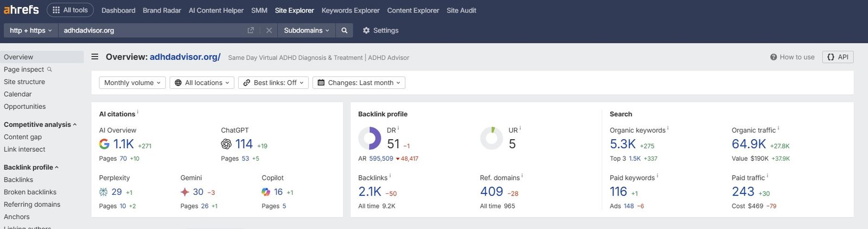Viewport: 868px width, 229px height.
Task: Click the Gemini star icon
Action: pos(185,192)
